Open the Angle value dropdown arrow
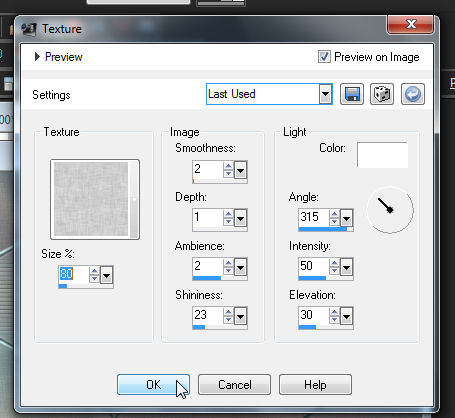 point(346,219)
